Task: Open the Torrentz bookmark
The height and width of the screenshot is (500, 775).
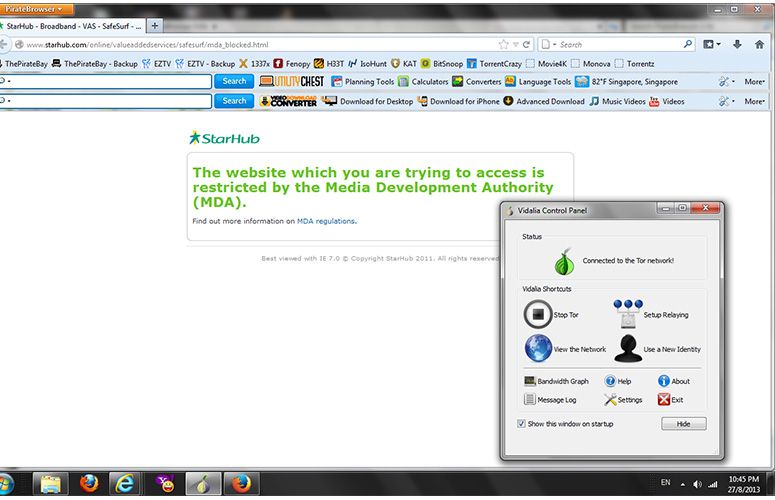Action: click(635, 64)
